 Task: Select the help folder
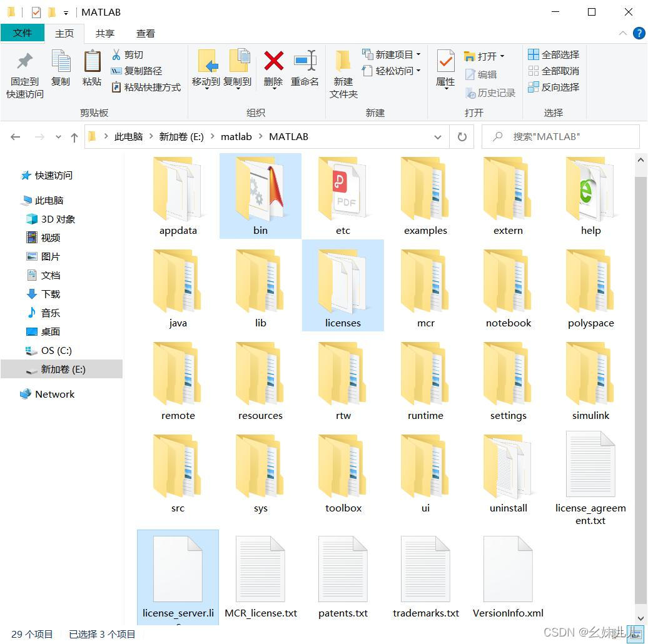tap(590, 196)
